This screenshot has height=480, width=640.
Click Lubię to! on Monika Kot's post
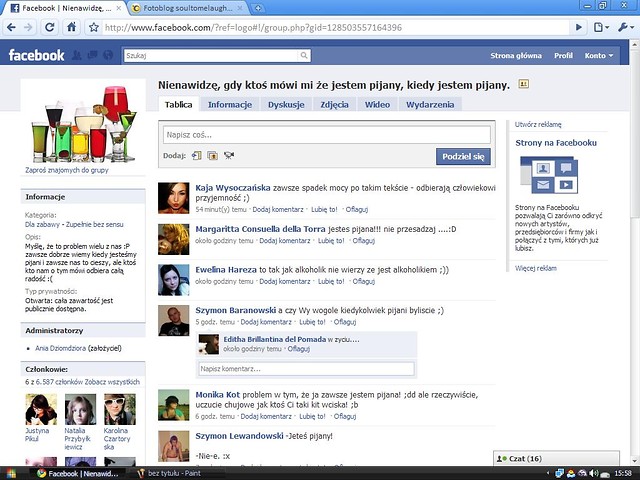[312, 416]
